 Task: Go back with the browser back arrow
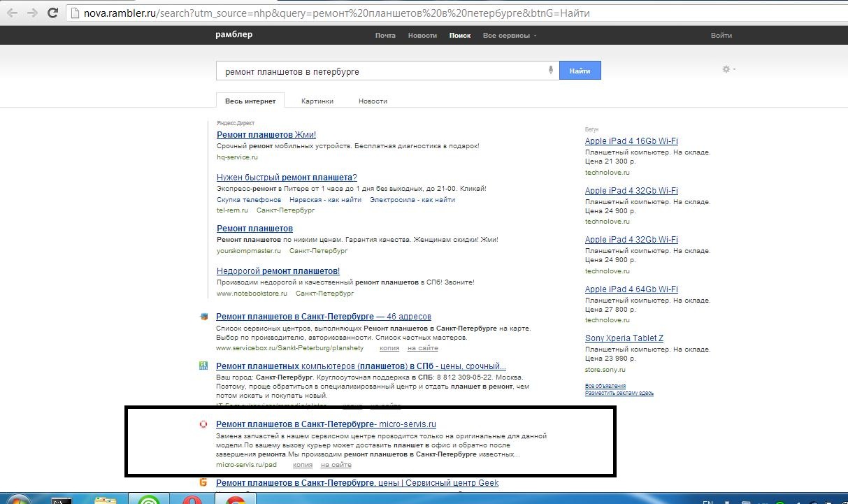12,13
